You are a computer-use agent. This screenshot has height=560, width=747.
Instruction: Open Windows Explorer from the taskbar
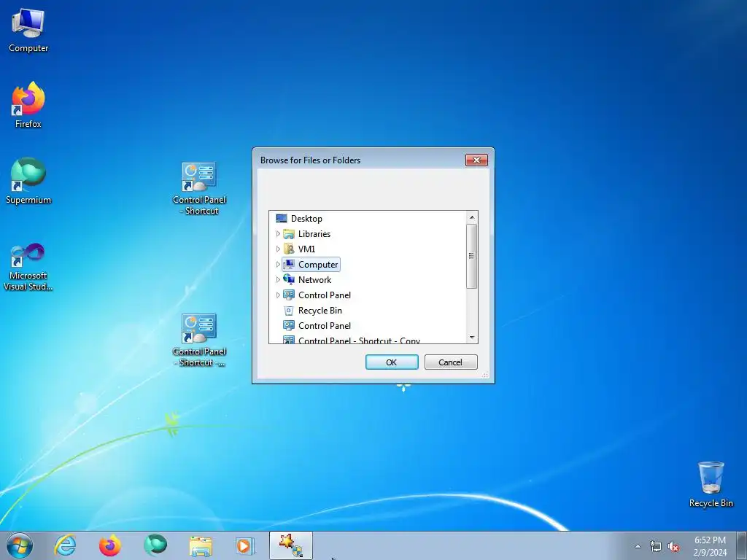[201, 545]
